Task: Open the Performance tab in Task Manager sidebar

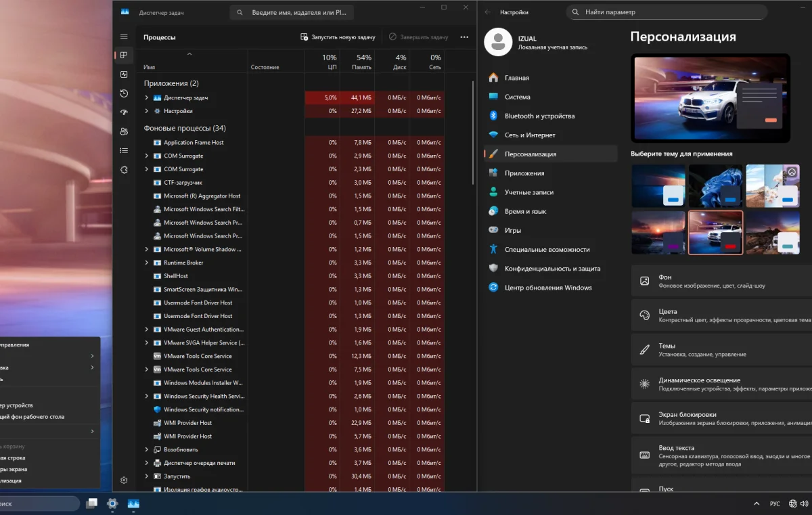Action: click(124, 74)
